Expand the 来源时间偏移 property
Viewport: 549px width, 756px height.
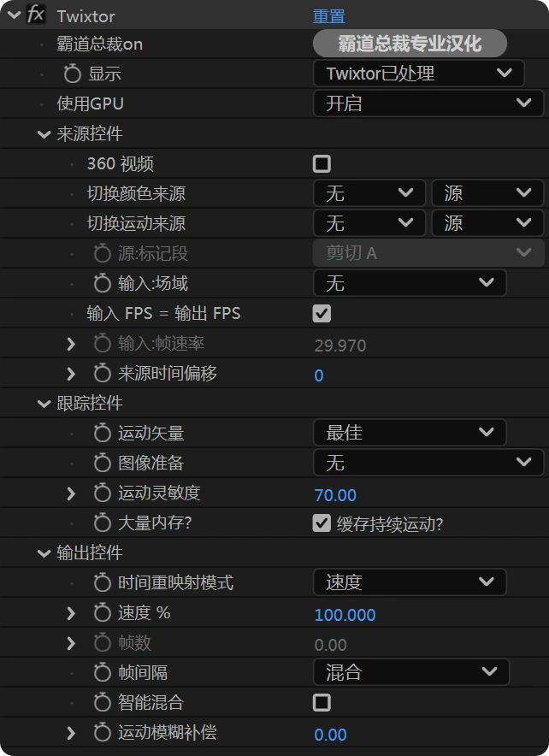point(71,373)
